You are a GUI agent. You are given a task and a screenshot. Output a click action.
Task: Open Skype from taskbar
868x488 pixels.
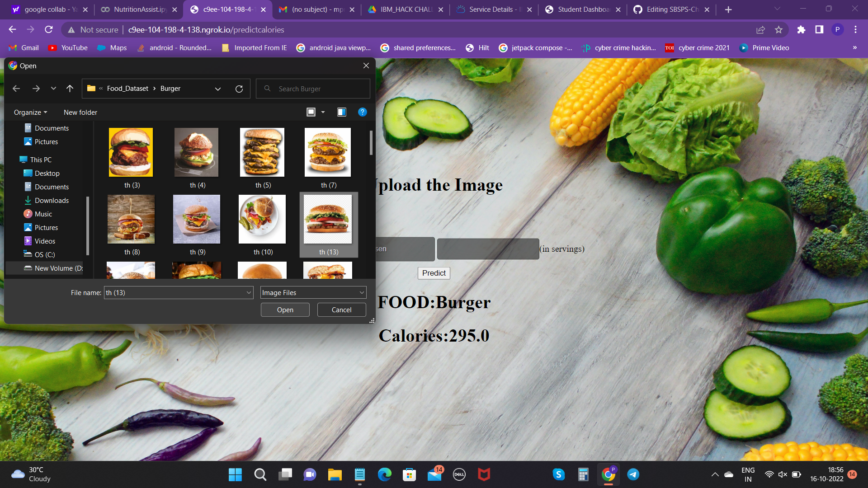click(559, 474)
